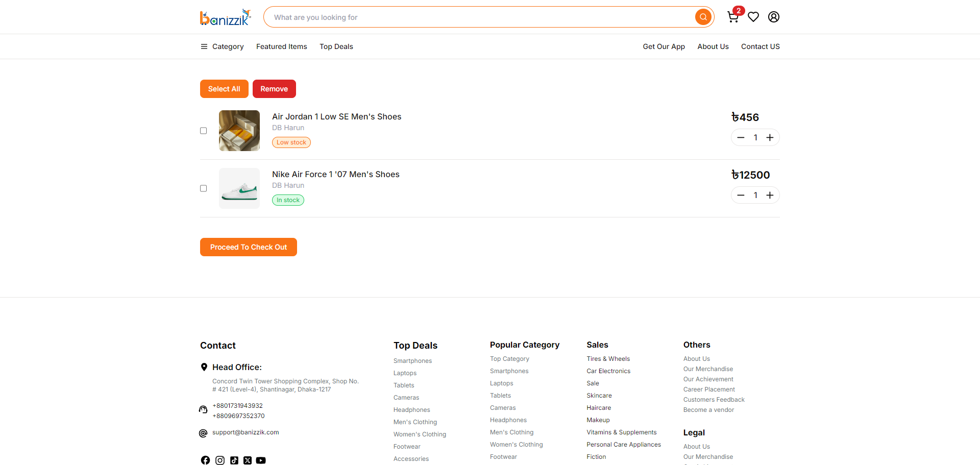The height and width of the screenshot is (465, 980).
Task: Click the red Remove button
Action: tap(274, 89)
